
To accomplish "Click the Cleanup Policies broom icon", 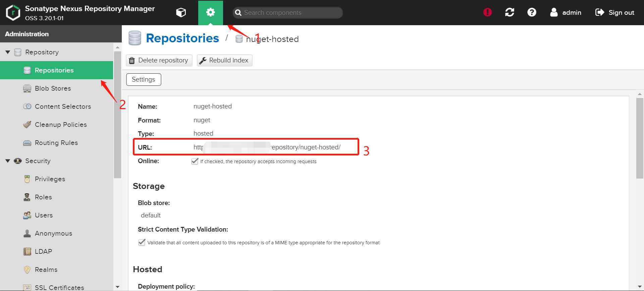I will 27,125.
